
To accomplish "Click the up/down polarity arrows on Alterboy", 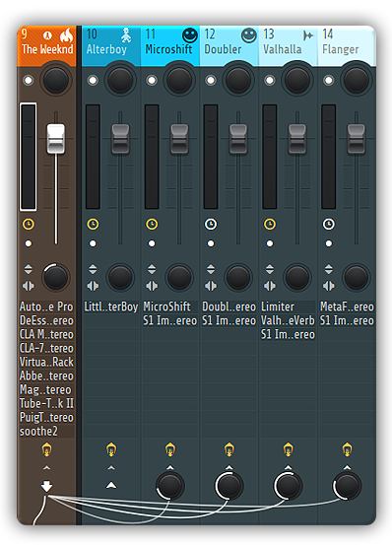I will click(93, 269).
